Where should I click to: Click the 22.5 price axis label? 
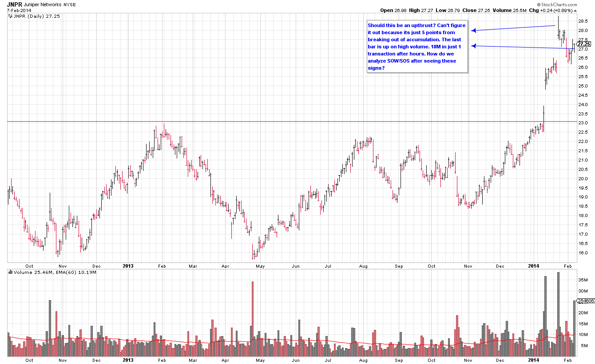(x=584, y=132)
